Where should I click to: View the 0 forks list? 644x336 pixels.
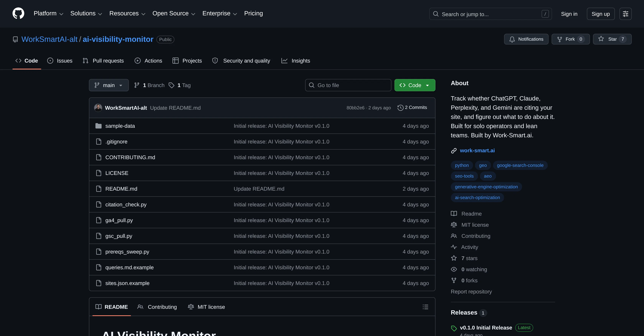pos(469,280)
